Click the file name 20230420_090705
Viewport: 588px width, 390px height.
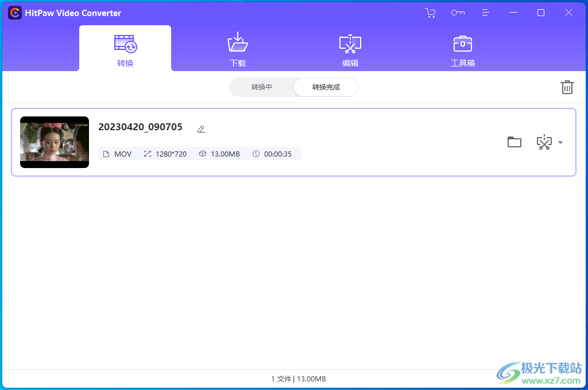tap(141, 127)
